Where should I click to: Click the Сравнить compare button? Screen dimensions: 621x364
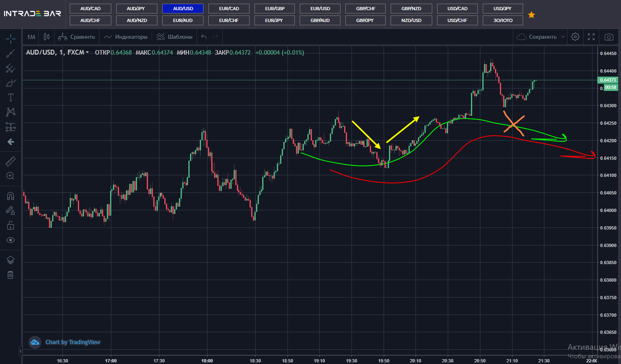point(77,37)
